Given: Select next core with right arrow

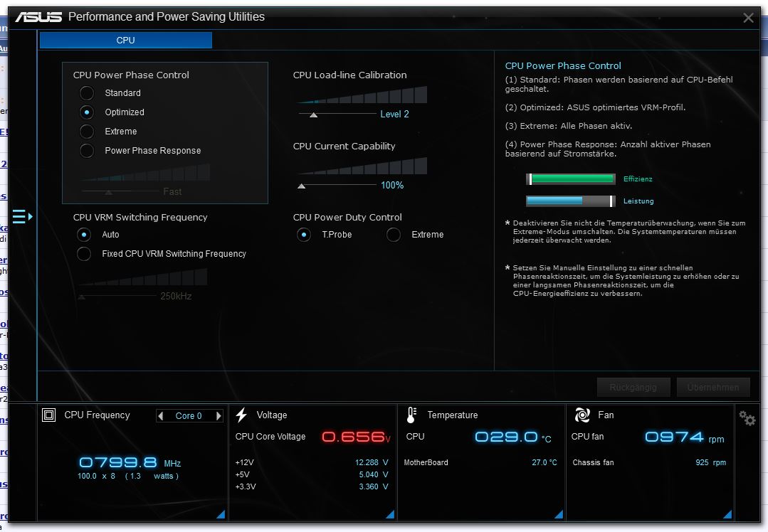Looking at the screenshot, I should click(x=218, y=416).
